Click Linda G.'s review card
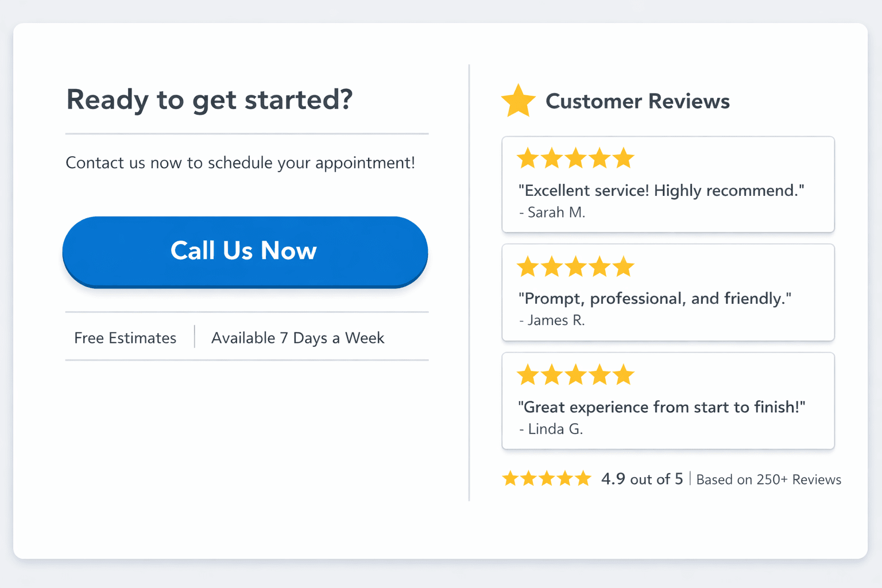Image resolution: width=882 pixels, height=588 pixels. pos(668,400)
